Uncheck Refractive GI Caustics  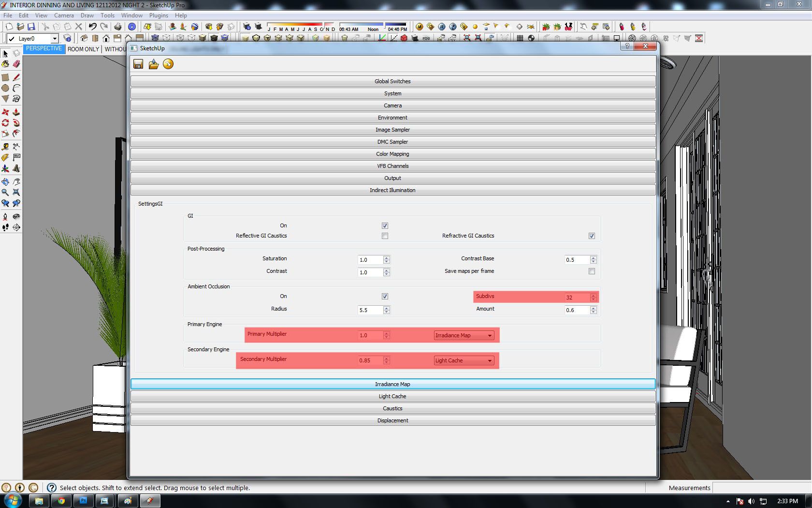592,236
